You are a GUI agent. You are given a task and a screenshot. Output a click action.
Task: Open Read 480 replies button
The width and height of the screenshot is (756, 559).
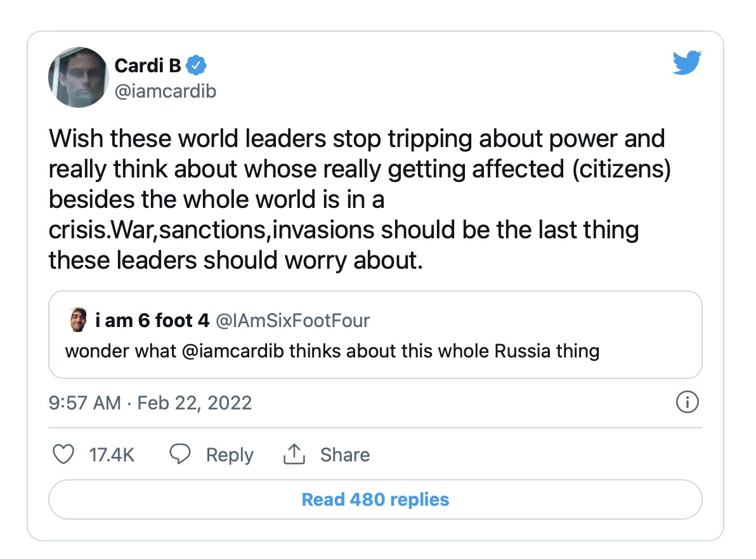tap(375, 499)
